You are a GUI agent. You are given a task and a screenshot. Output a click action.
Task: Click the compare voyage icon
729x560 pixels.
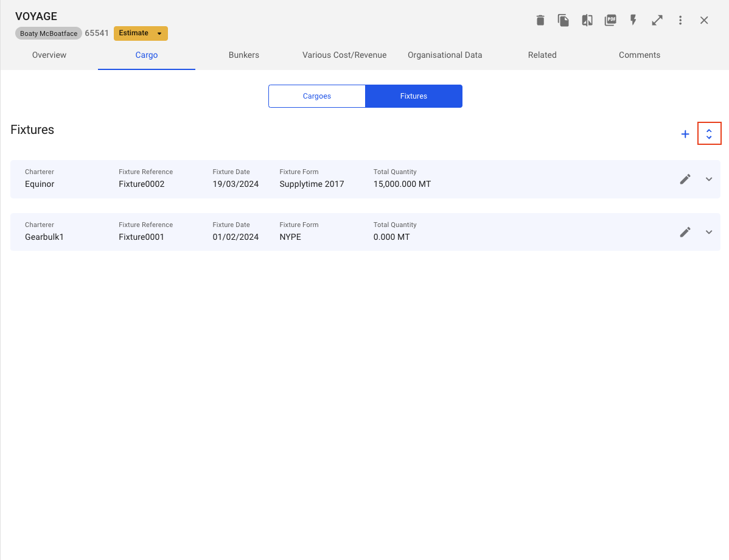coord(587,21)
